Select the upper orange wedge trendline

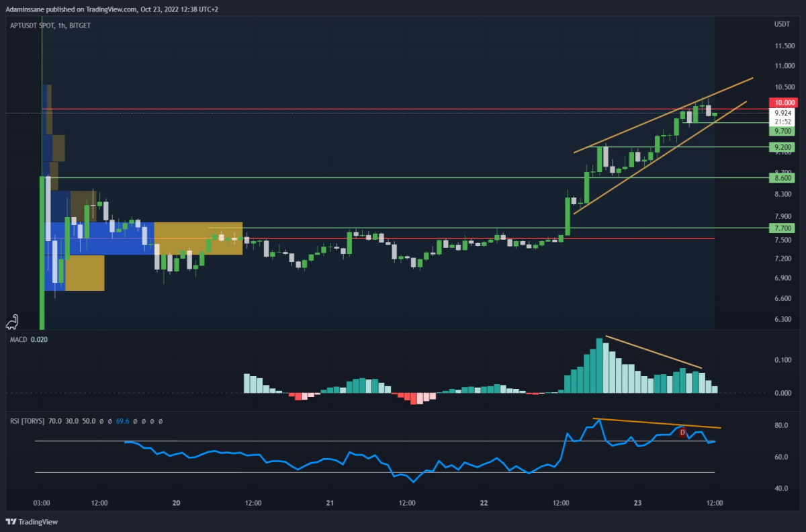click(x=663, y=114)
